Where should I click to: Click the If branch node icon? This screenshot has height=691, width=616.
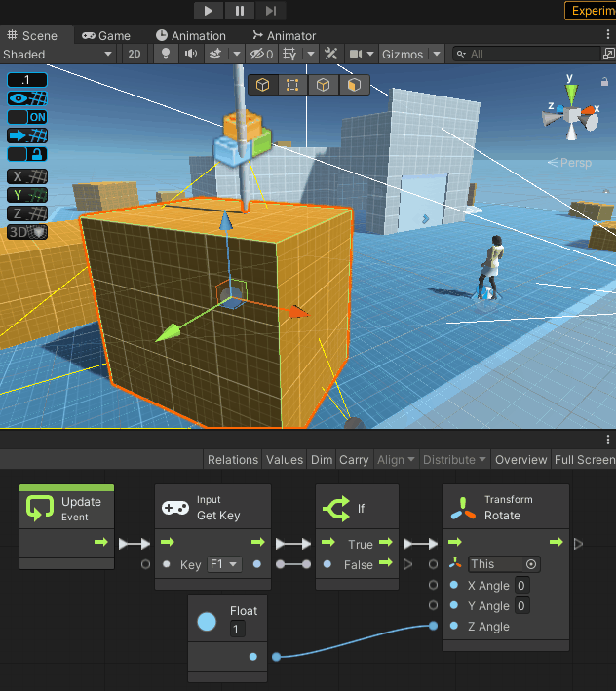coord(335,508)
